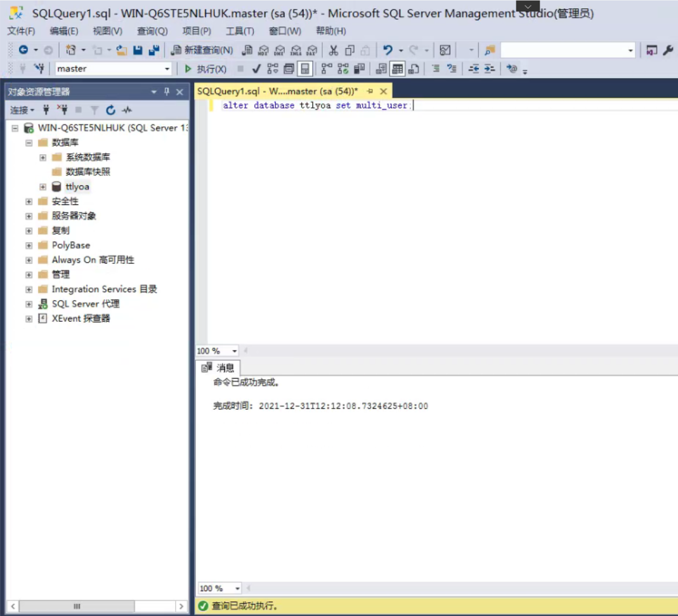Image resolution: width=678 pixels, height=616 pixels.
Task: Click the Uncomment Selected Lines icon
Action: (452, 69)
